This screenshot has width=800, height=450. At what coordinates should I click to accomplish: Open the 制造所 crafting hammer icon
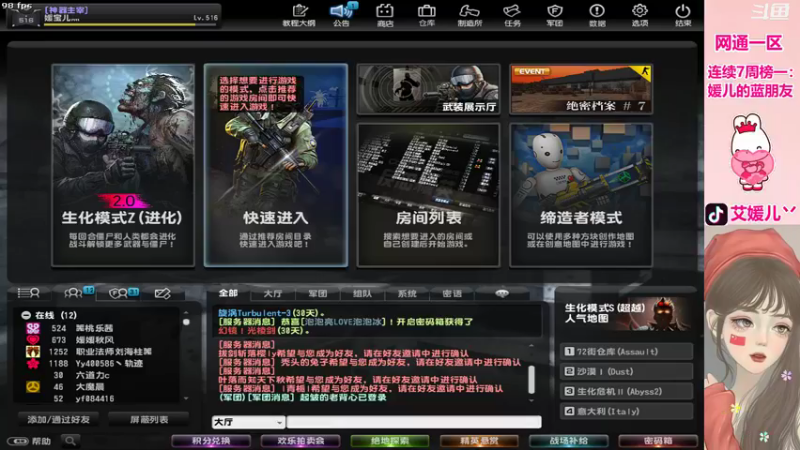coord(469,15)
